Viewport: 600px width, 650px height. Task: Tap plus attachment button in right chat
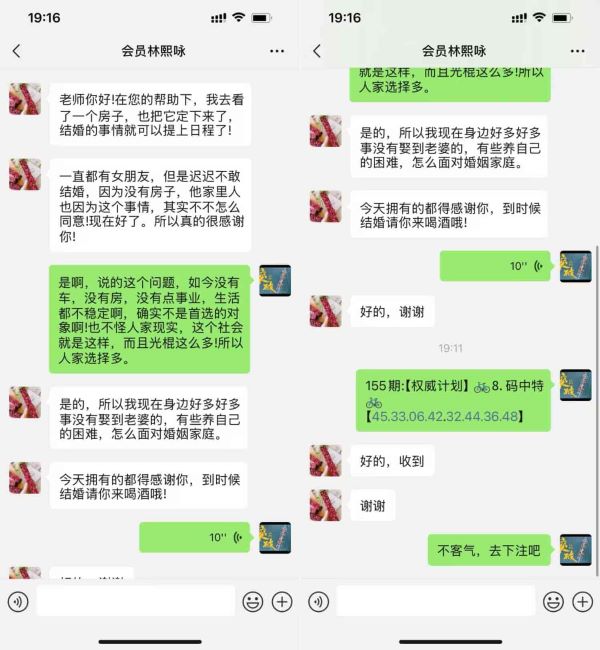(583, 601)
